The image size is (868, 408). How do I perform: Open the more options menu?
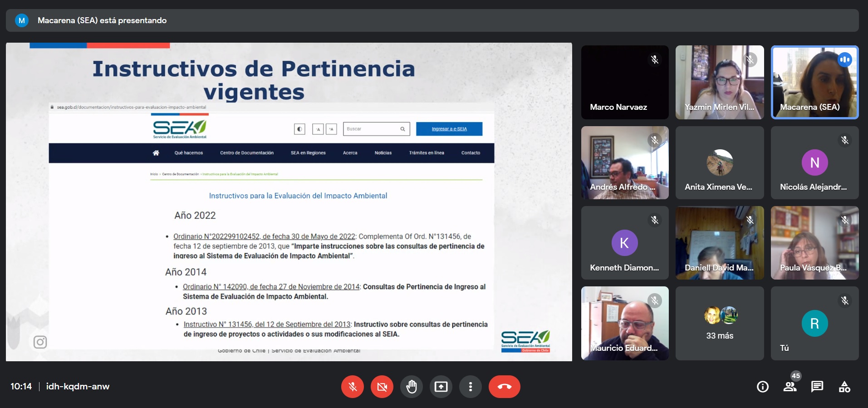[x=471, y=387]
